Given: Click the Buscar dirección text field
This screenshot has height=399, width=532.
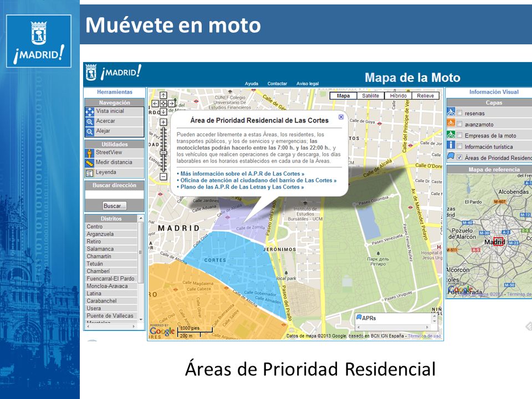Looking at the screenshot, I should coord(114,195).
